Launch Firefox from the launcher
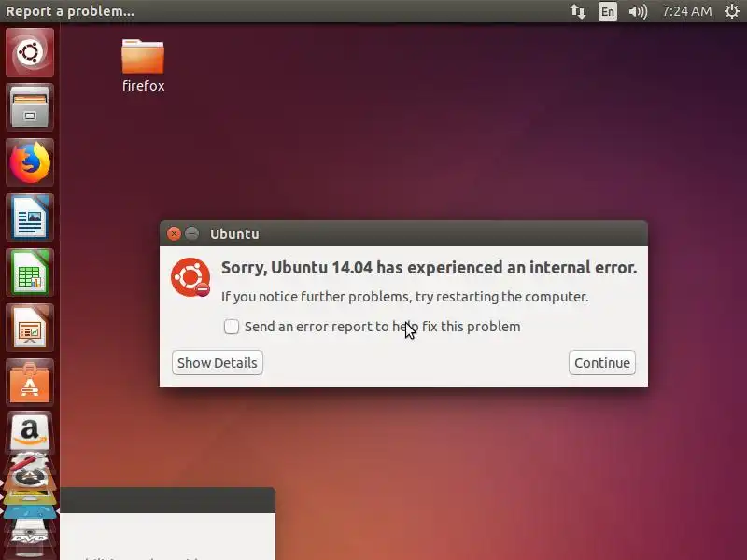The image size is (747, 560). pos(30,161)
